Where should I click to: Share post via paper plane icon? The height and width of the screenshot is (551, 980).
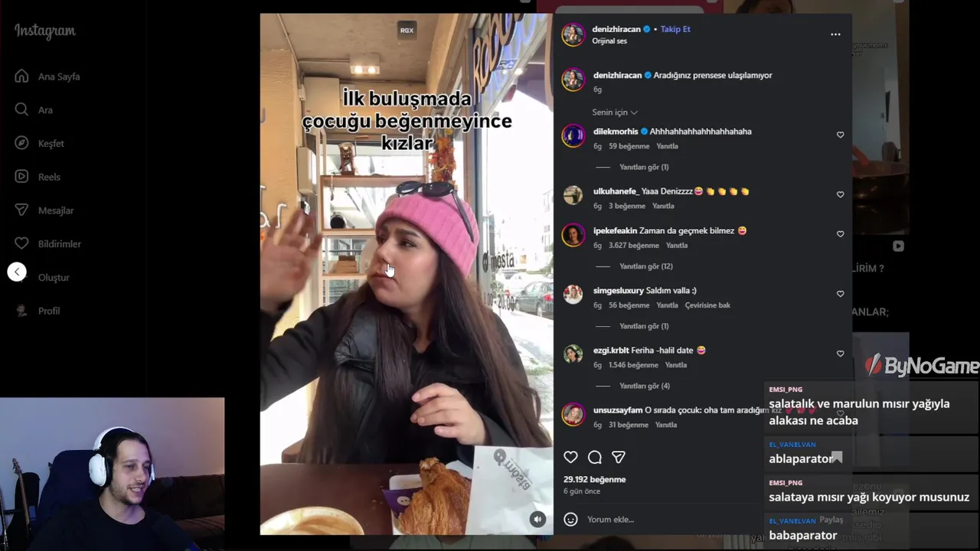[x=619, y=458]
